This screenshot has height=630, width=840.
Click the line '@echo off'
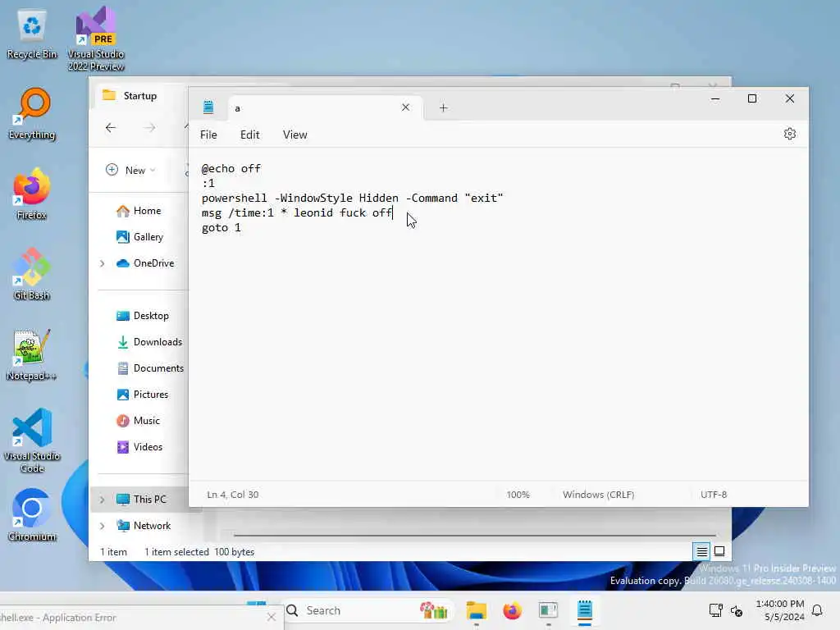click(231, 169)
